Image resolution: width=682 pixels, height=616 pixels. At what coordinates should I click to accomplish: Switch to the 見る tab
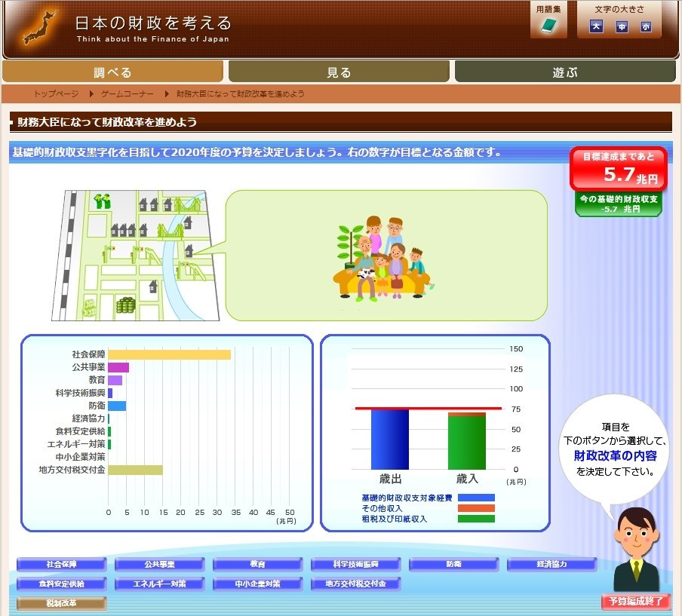(339, 72)
